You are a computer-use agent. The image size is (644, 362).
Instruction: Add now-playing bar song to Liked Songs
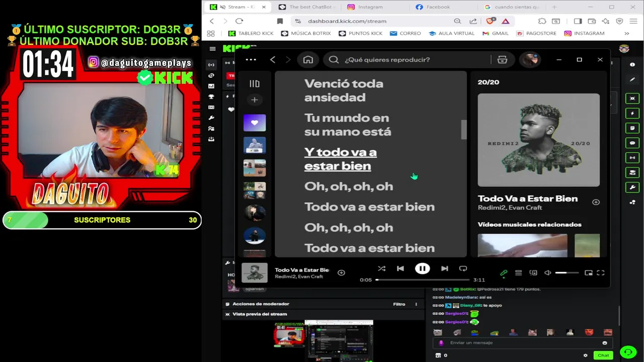tap(341, 273)
